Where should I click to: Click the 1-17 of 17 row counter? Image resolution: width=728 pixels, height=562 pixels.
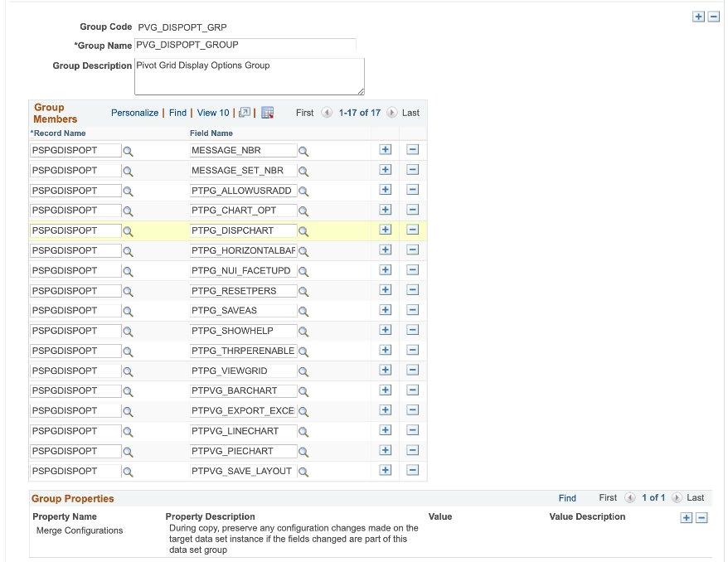tap(359, 113)
